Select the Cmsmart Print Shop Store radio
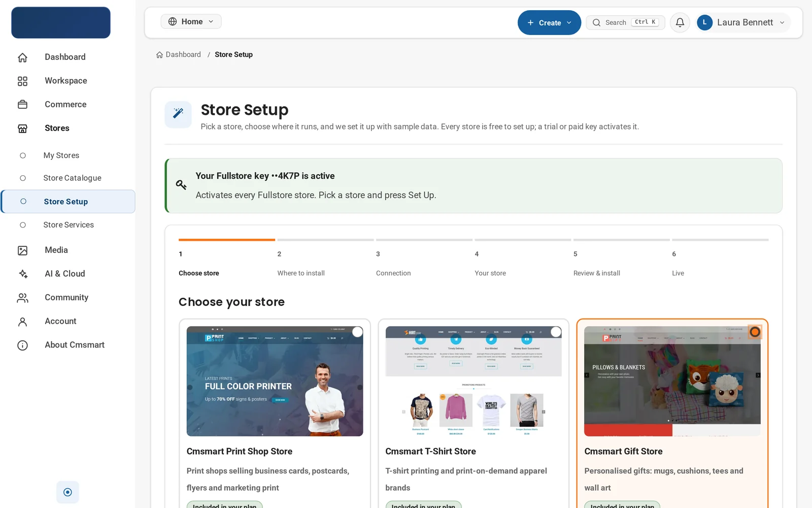812x508 pixels. (x=358, y=332)
